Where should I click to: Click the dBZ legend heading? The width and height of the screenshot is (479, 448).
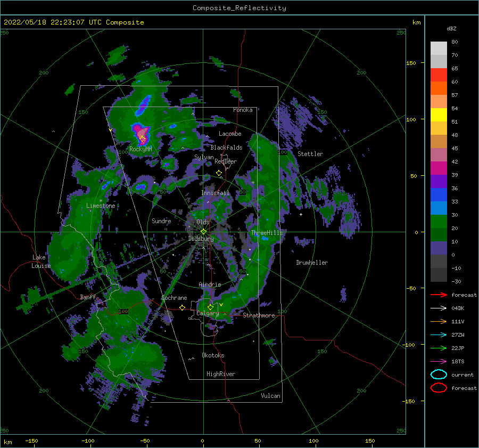tap(451, 28)
